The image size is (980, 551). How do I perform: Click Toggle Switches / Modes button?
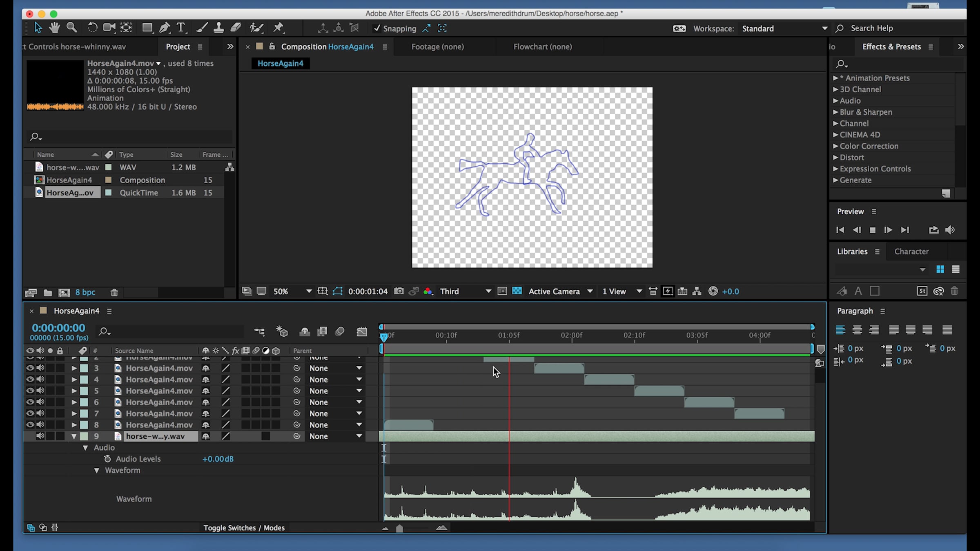244,528
